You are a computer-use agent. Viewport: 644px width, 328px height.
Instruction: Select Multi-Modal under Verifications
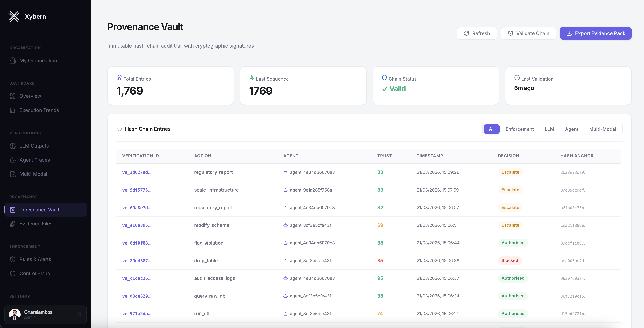(x=33, y=174)
